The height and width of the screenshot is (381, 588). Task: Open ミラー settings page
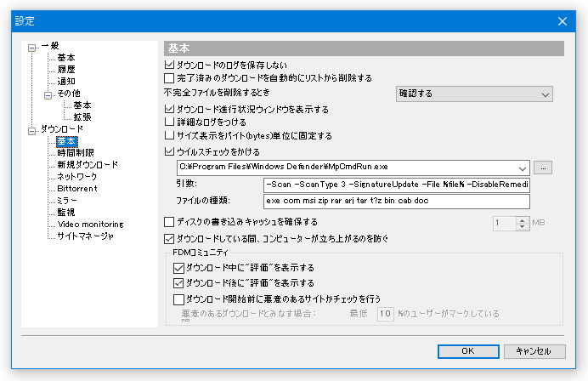(x=67, y=201)
